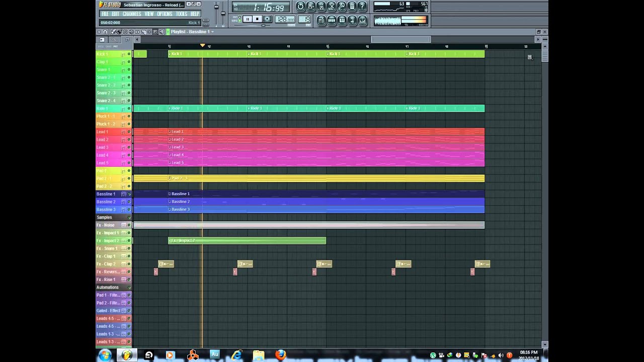Select the Fx - Impact 2 clip

click(247, 241)
